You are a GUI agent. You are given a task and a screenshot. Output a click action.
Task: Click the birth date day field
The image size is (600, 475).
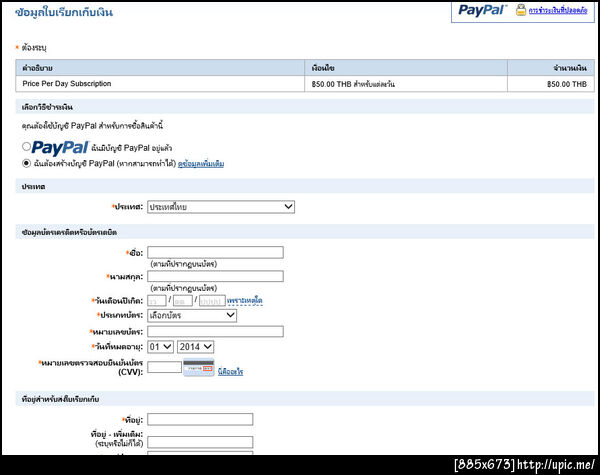tap(157, 301)
